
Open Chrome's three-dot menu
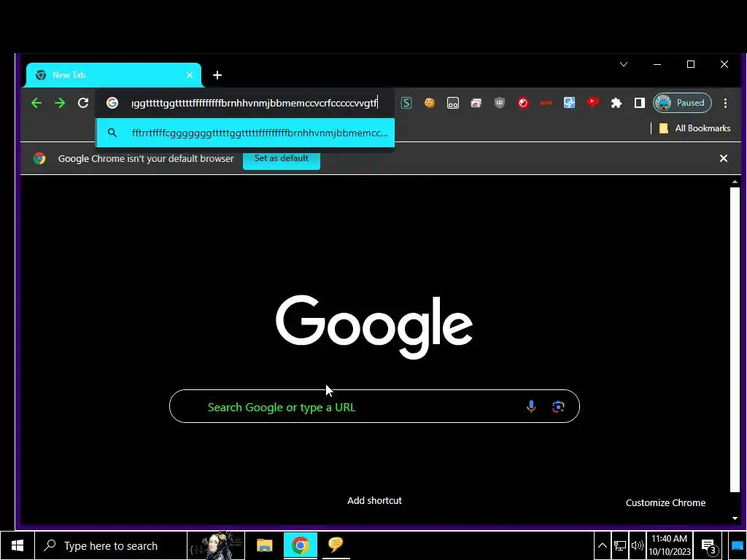pyautogui.click(x=725, y=103)
